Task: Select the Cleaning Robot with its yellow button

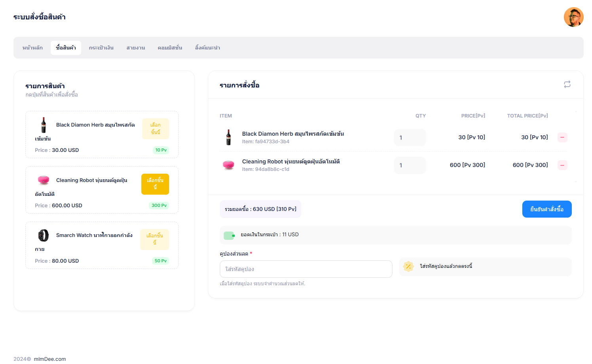Action: click(x=155, y=184)
